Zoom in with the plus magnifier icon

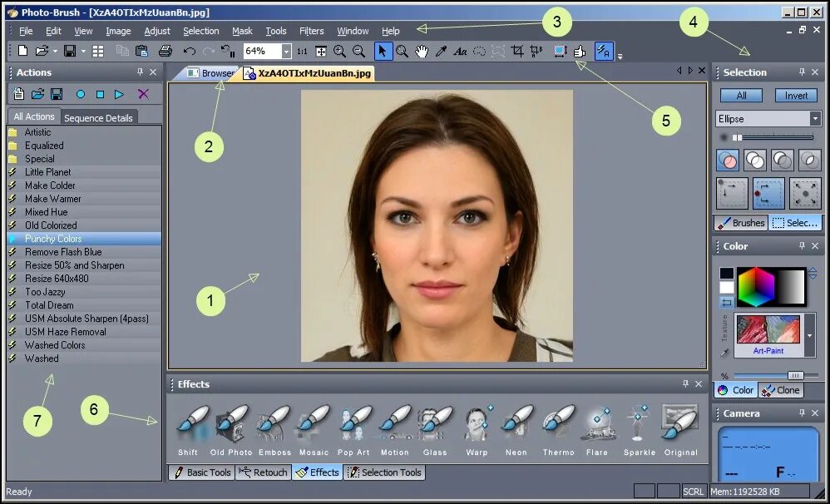tap(340, 52)
